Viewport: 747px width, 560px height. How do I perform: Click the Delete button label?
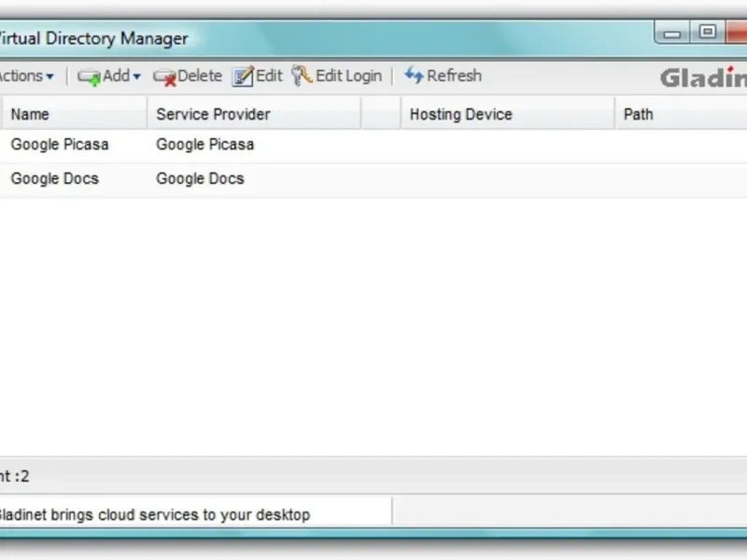(x=200, y=76)
